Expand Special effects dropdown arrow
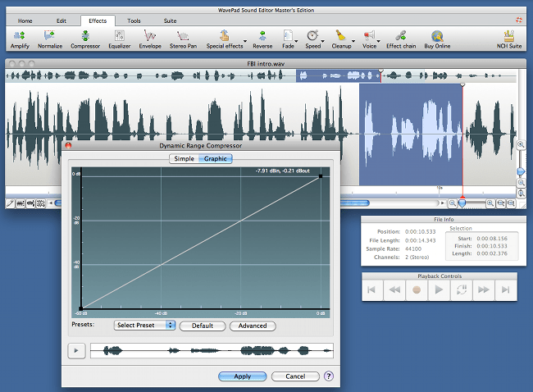Viewport: 533px width, 392px height. click(x=244, y=41)
